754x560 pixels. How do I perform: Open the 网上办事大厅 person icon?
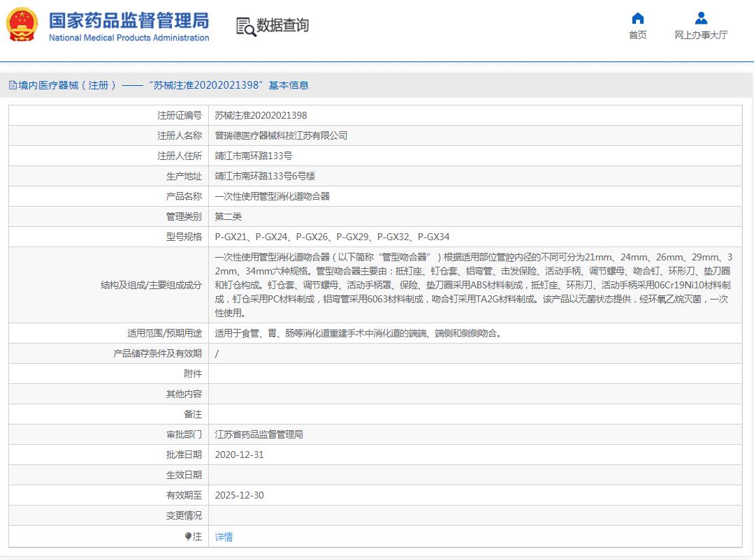coord(701,18)
